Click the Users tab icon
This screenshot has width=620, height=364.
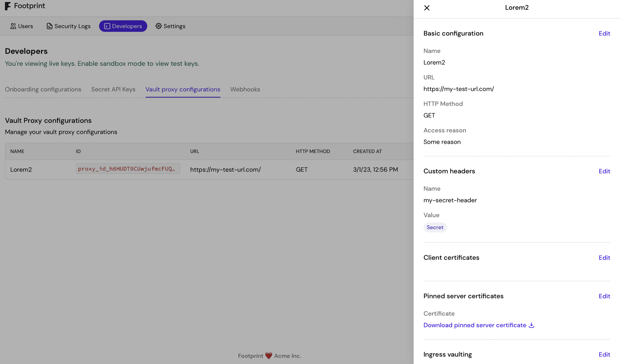pyautogui.click(x=13, y=26)
